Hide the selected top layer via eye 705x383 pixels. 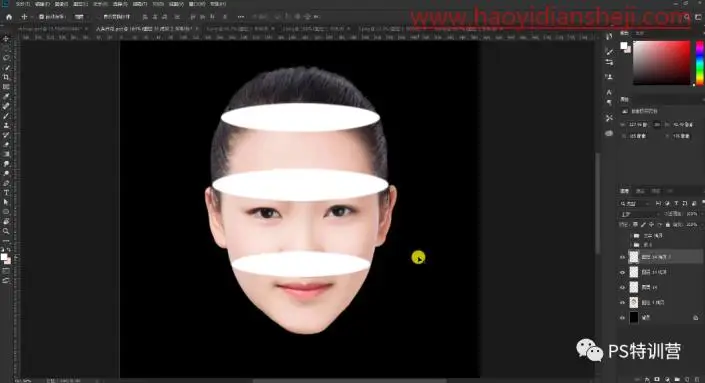(623, 257)
